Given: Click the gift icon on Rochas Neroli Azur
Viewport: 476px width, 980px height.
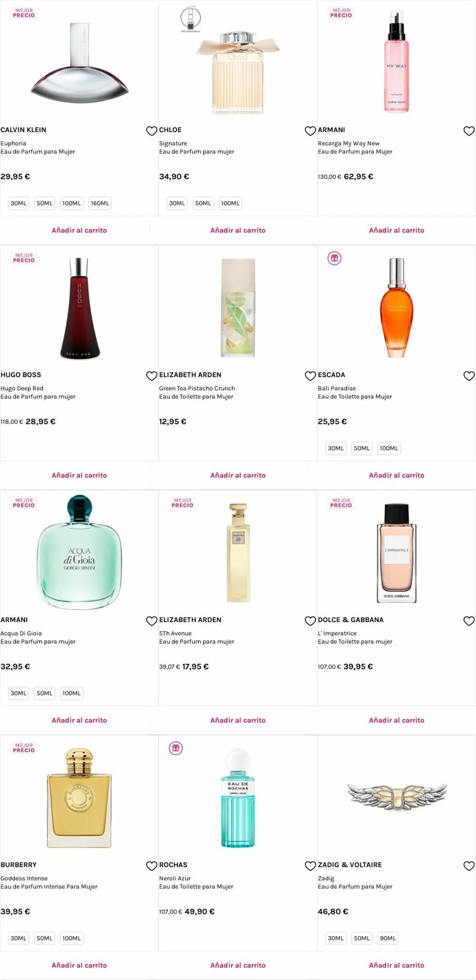Looking at the screenshot, I should tap(176, 748).
